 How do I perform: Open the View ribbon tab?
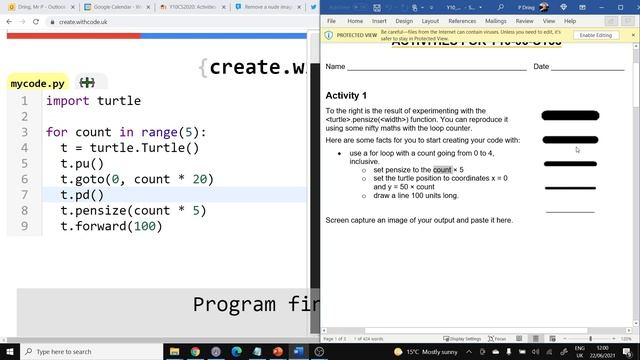click(x=549, y=21)
